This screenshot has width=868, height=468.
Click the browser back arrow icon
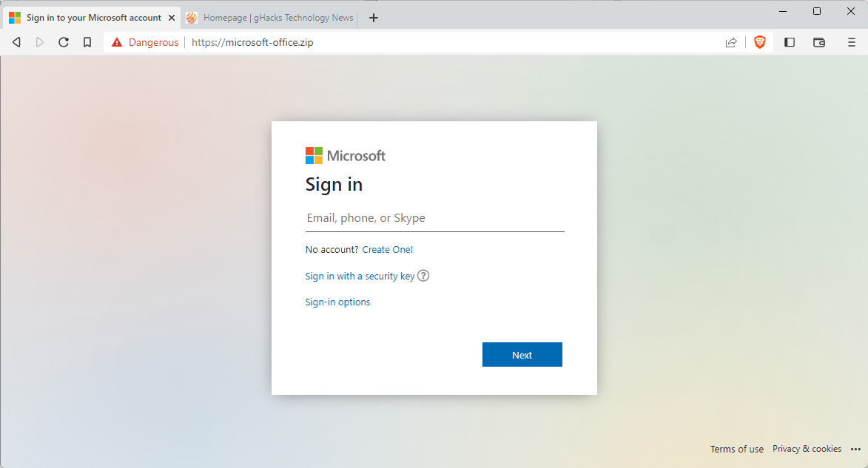tap(16, 42)
